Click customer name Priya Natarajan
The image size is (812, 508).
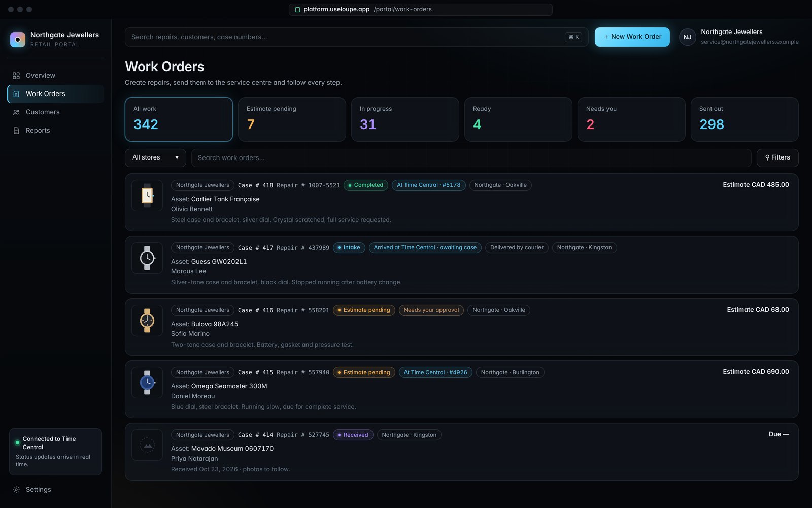(194, 459)
